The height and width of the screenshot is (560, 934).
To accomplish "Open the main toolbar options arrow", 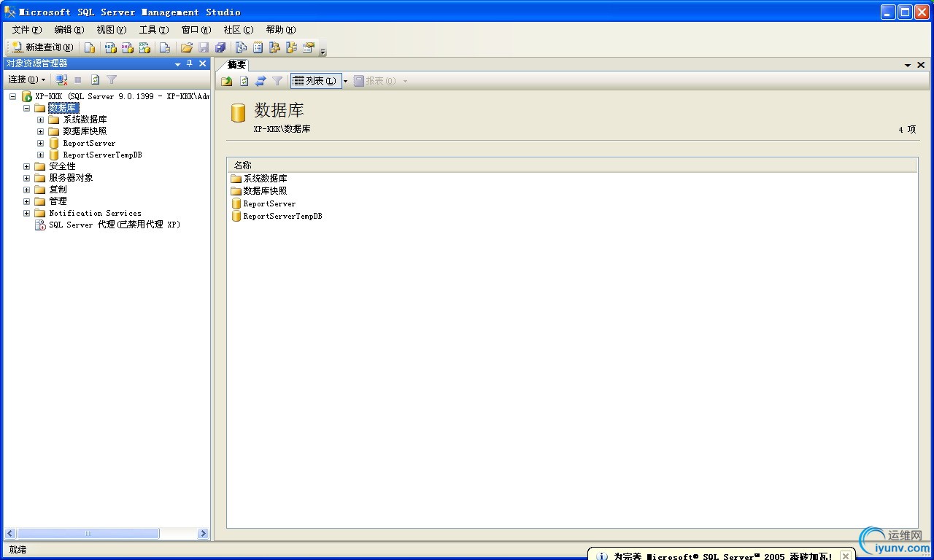I will click(323, 52).
